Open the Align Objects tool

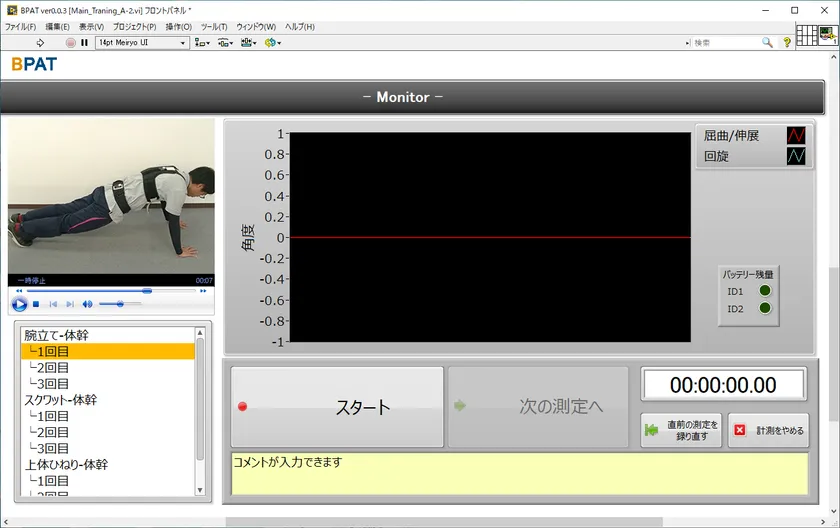pyautogui.click(x=201, y=43)
